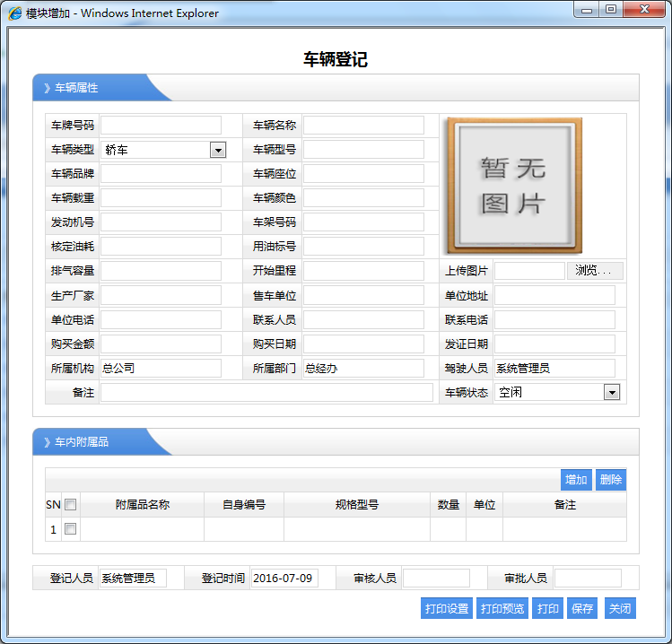
Task: Toggle the select-all checkbox in SN header
Action: pyautogui.click(x=71, y=505)
